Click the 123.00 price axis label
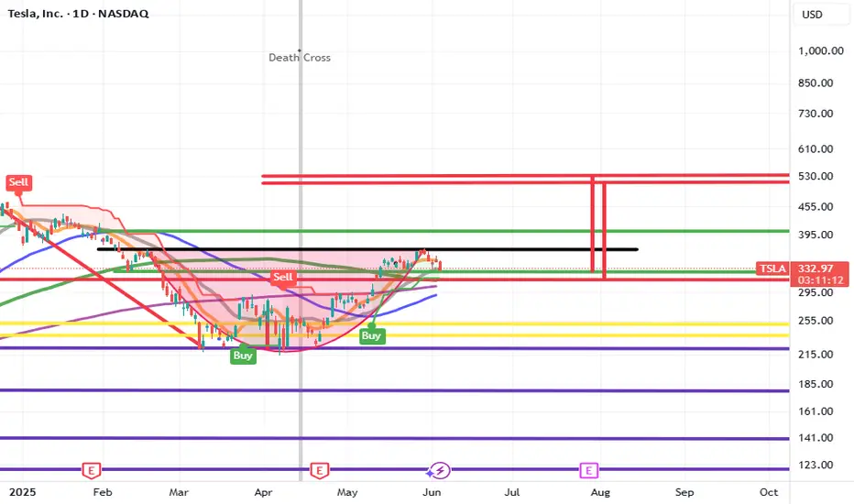Image resolution: width=854 pixels, height=504 pixels. click(816, 465)
